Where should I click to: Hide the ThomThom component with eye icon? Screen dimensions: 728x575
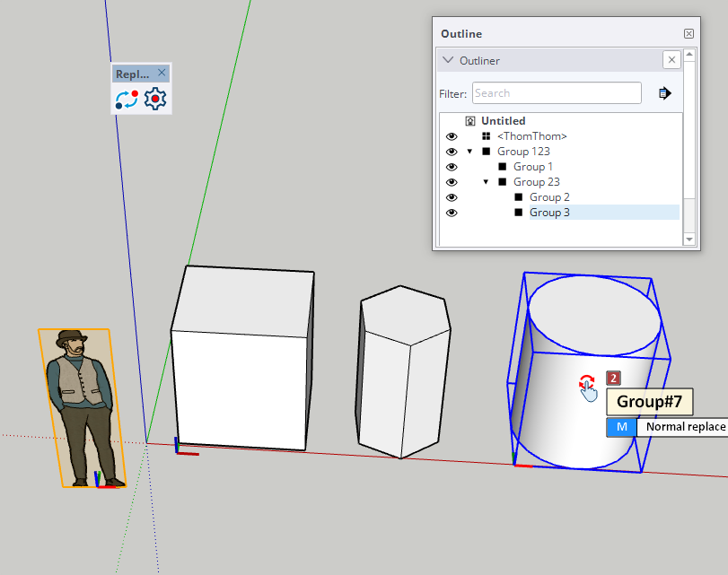click(452, 136)
